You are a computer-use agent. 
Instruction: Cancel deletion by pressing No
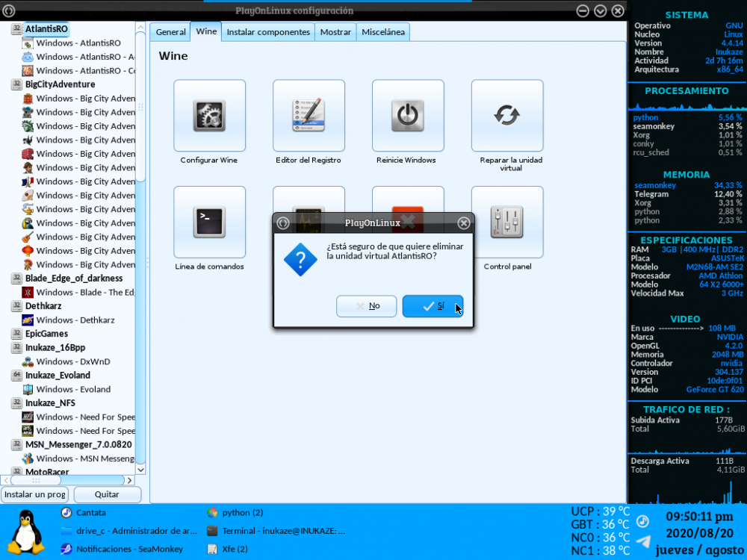(x=366, y=305)
